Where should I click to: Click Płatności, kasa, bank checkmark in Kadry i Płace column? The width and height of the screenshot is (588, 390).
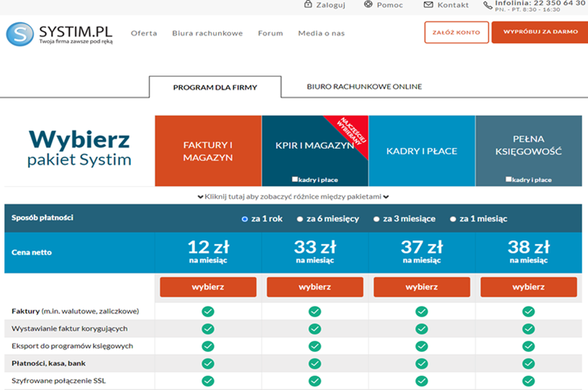point(422,363)
